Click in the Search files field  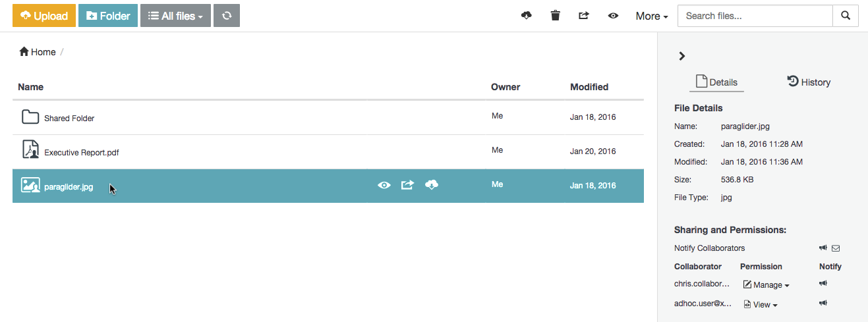click(755, 16)
